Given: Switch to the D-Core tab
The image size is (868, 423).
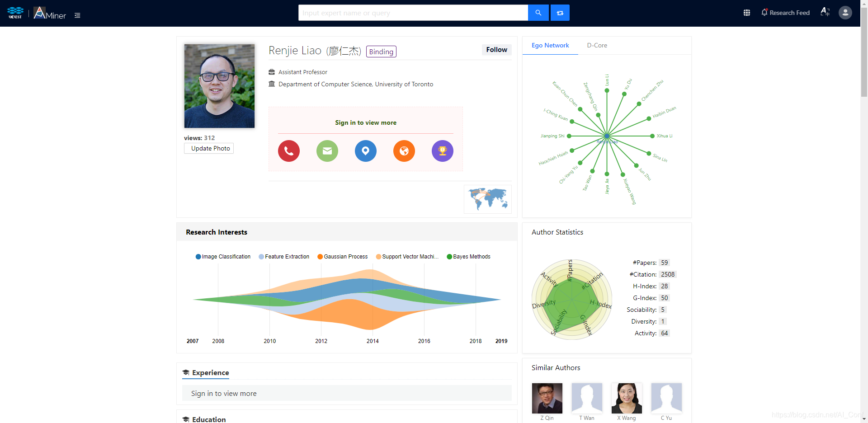Looking at the screenshot, I should pos(597,45).
